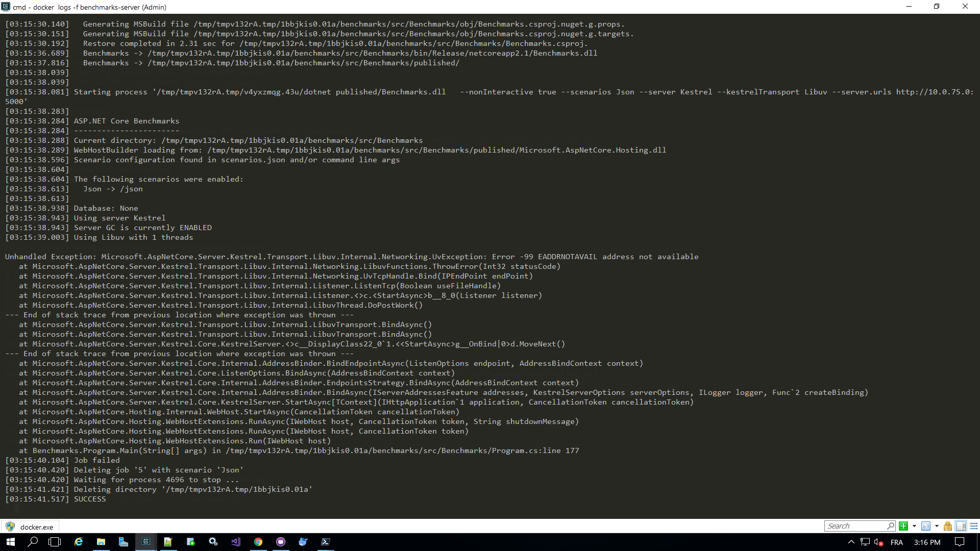Click the green new console button
This screenshot has width=980, height=551.
pos(903,526)
